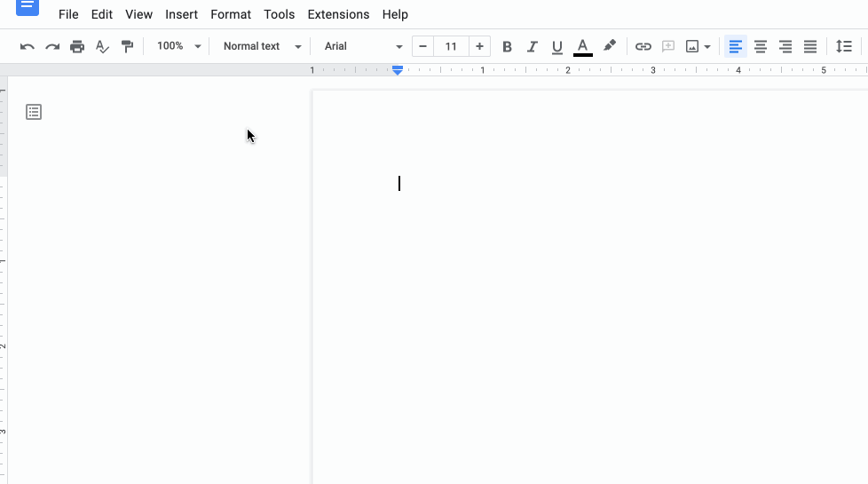Set justified alignment
This screenshot has width=868, height=484.
click(x=810, y=46)
